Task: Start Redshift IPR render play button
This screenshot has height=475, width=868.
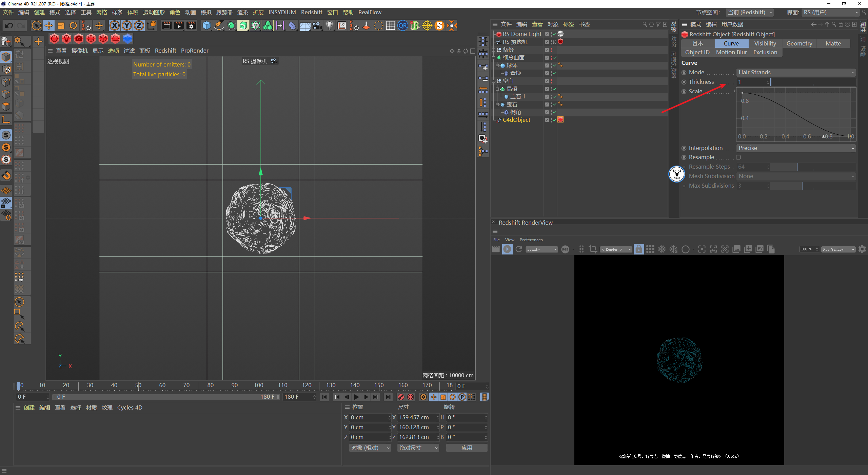Action: 507,249
